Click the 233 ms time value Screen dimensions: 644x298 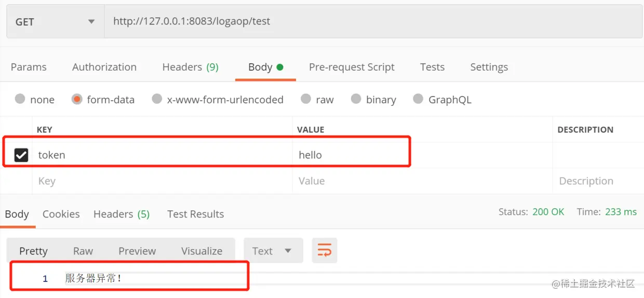coord(621,212)
